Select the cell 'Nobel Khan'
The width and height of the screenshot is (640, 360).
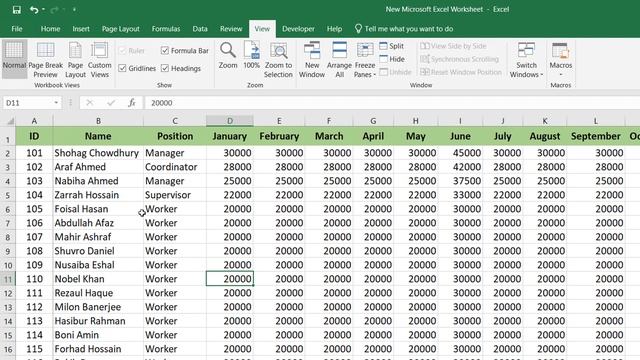[x=98, y=279]
